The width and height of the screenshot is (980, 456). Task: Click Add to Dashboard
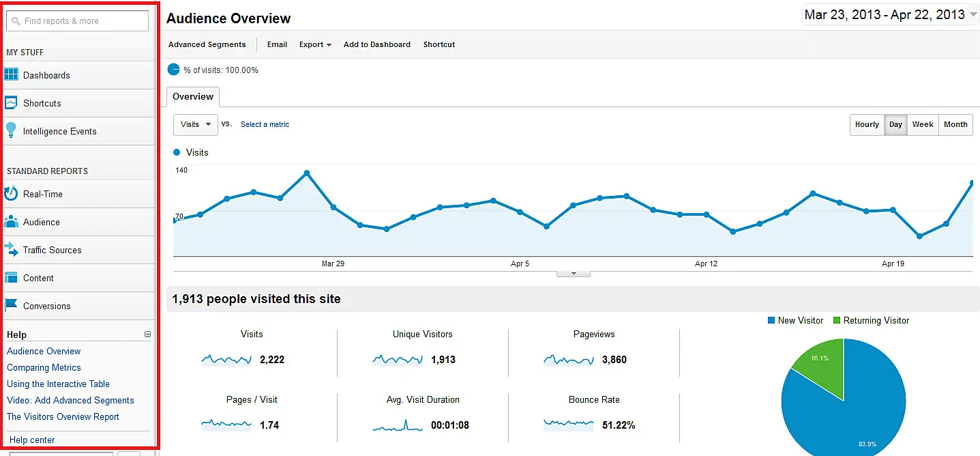coord(376,44)
